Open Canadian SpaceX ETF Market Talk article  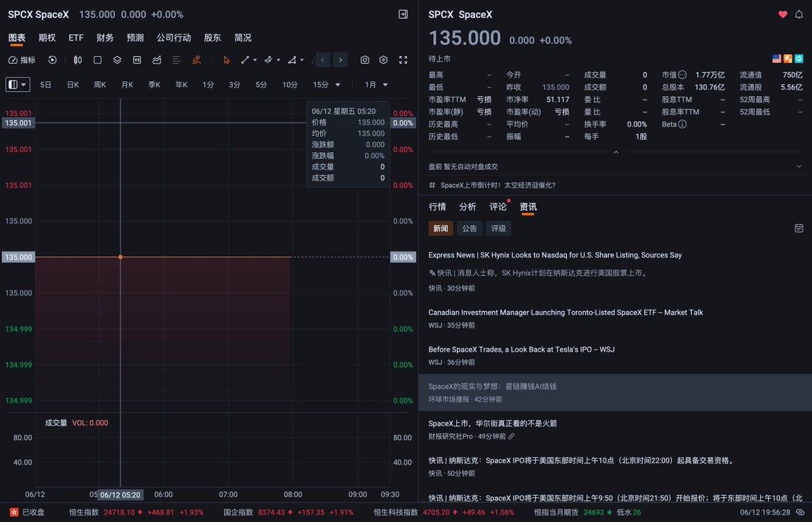566,312
